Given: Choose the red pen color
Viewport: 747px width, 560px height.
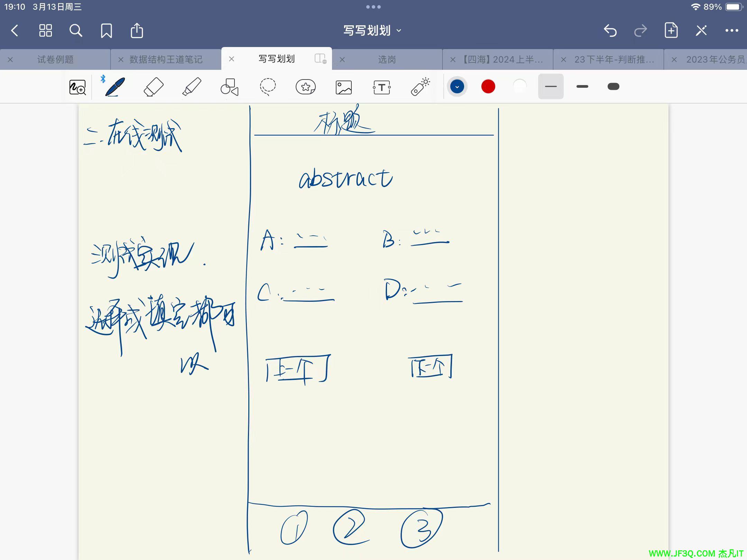Looking at the screenshot, I should [x=488, y=86].
